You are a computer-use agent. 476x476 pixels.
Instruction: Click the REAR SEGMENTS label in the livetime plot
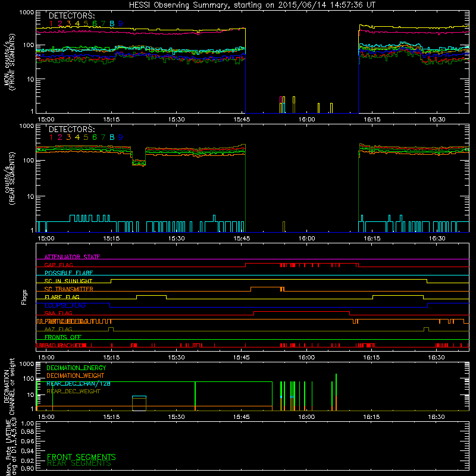[x=79, y=464]
